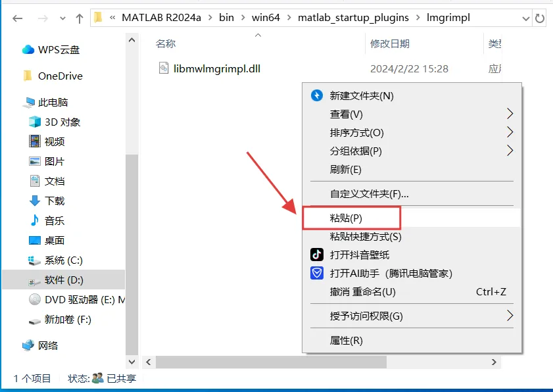This screenshot has width=553, height=392.
Task: Select 软件 (D:) drive
Action: (x=64, y=280)
